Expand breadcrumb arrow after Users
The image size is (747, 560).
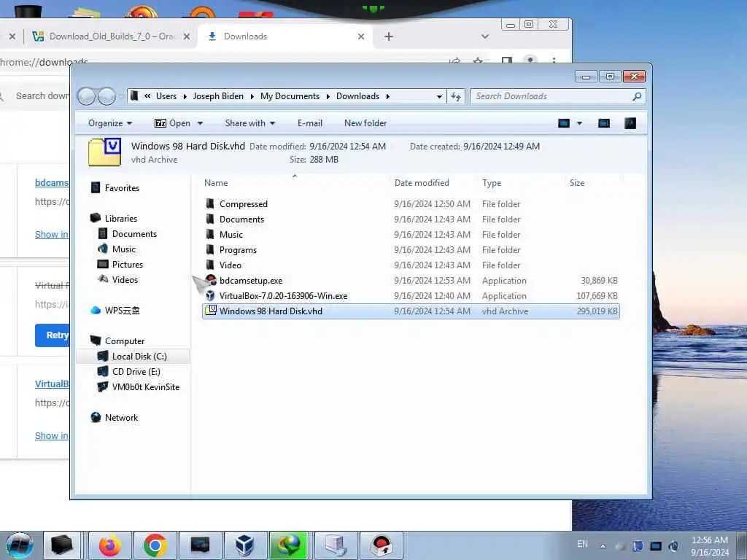(x=185, y=97)
